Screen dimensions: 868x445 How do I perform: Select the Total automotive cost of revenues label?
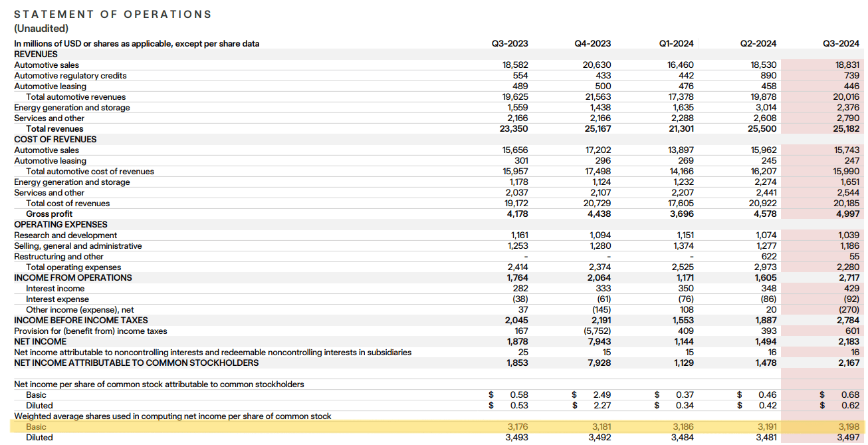[x=90, y=172]
